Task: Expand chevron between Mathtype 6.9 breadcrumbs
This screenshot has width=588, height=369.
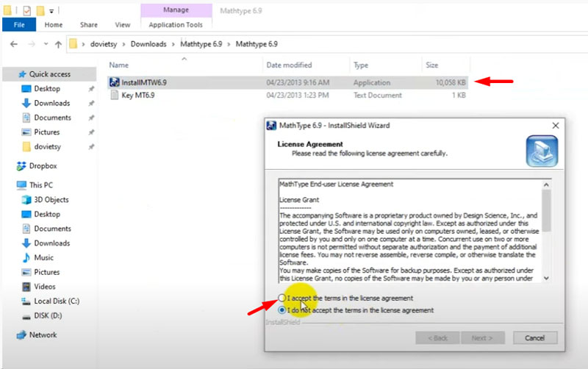Action: coord(229,44)
